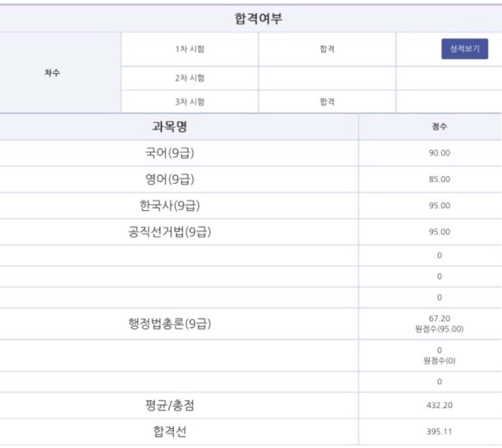Select the 1차 시험 row label
The width and height of the screenshot is (502, 448).
(x=190, y=49)
